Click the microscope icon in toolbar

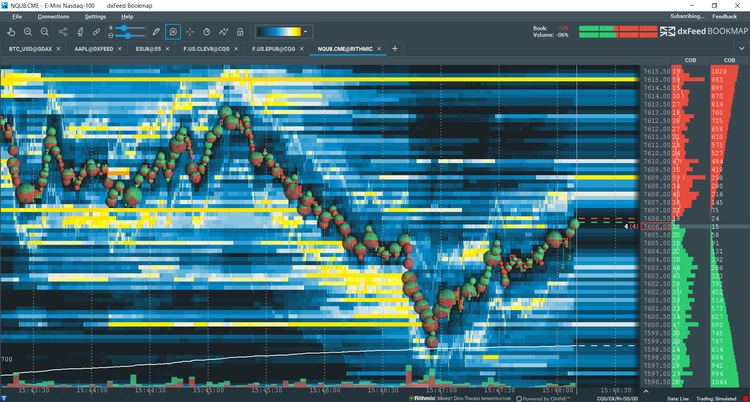click(80, 32)
